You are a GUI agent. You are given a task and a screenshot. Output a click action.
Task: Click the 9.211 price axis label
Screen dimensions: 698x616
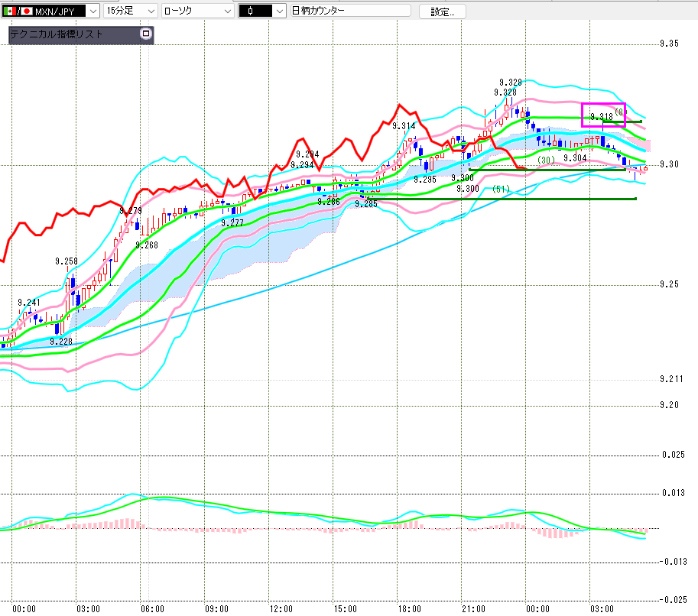click(671, 379)
